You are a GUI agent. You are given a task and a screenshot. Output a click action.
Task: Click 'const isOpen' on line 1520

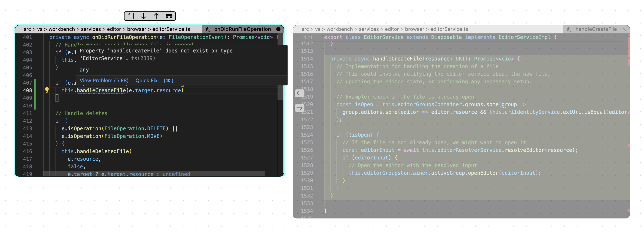point(354,104)
